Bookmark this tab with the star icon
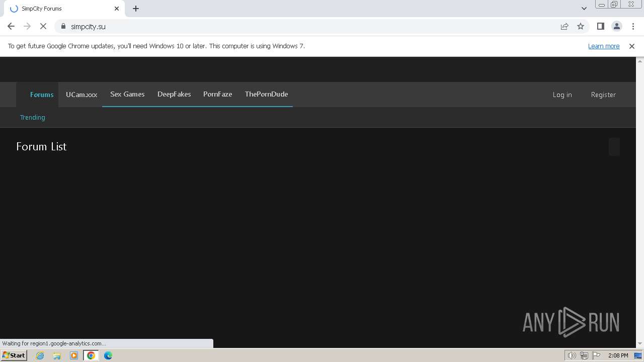The height and width of the screenshot is (362, 644). (x=581, y=26)
